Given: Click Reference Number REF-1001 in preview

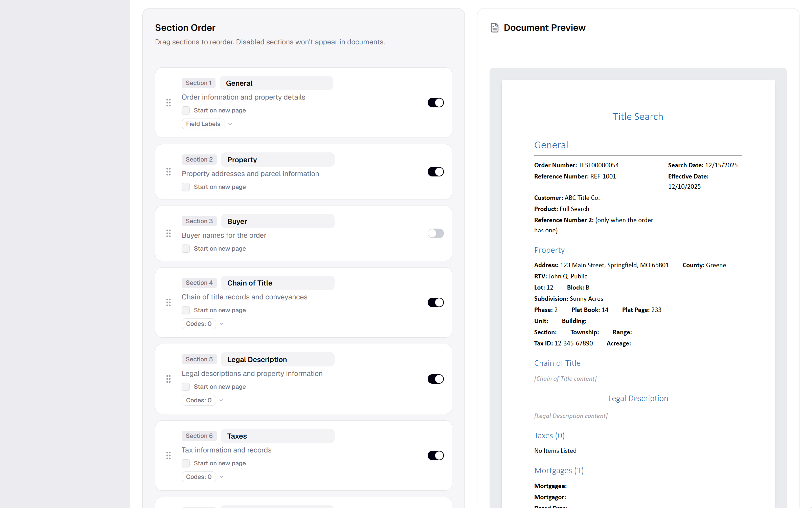Looking at the screenshot, I should [575, 176].
